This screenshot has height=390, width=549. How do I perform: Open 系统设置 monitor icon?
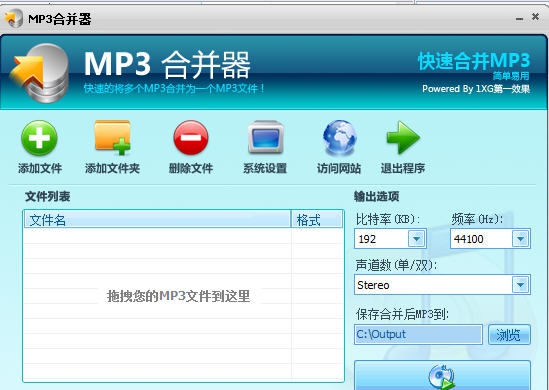(x=266, y=137)
